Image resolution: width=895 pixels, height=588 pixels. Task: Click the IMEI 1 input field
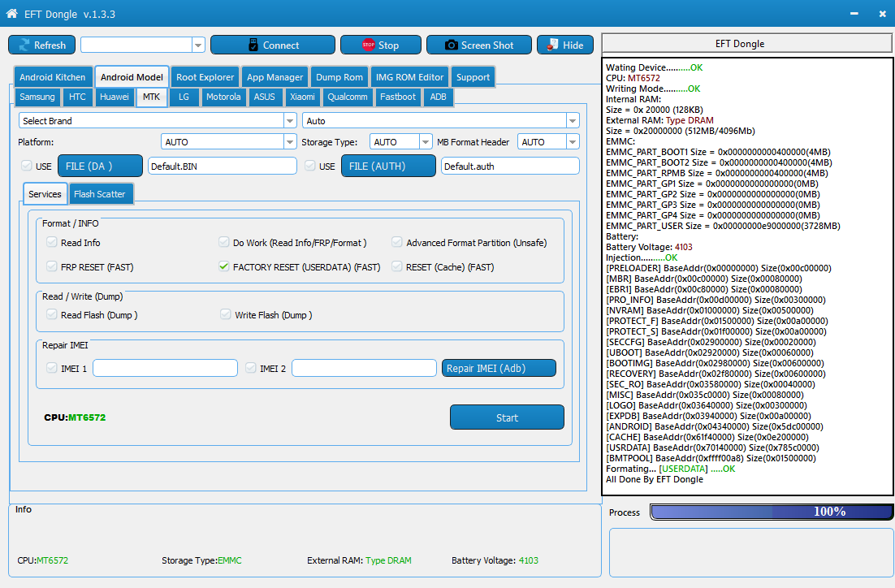pyautogui.click(x=165, y=368)
